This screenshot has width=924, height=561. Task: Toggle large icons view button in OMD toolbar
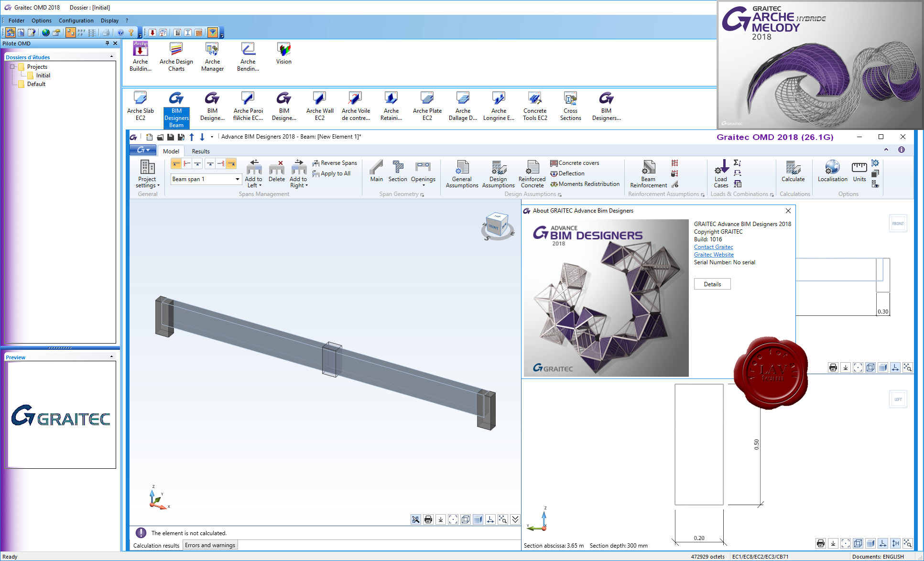point(70,32)
